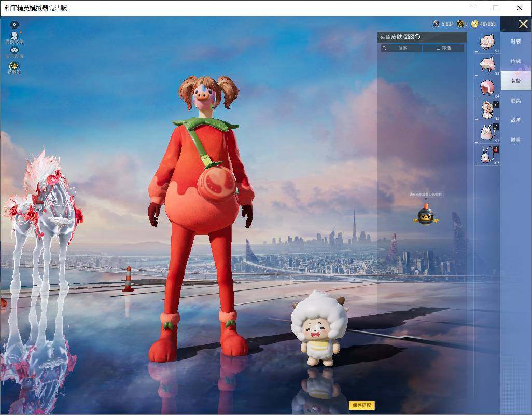Image resolution: width=532 pixels, height=415 pixels.
Task: Click the play arrow icon at top-left
Action: pos(14,24)
